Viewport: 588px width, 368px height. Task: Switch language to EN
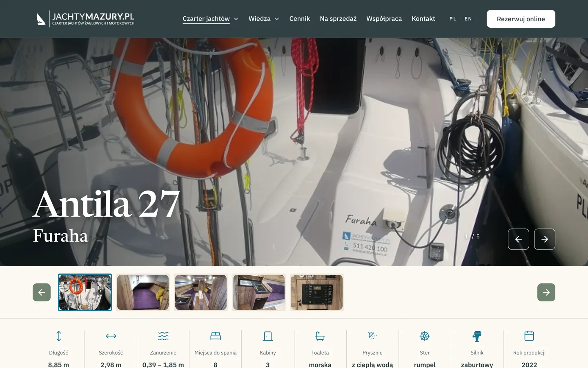tap(468, 19)
